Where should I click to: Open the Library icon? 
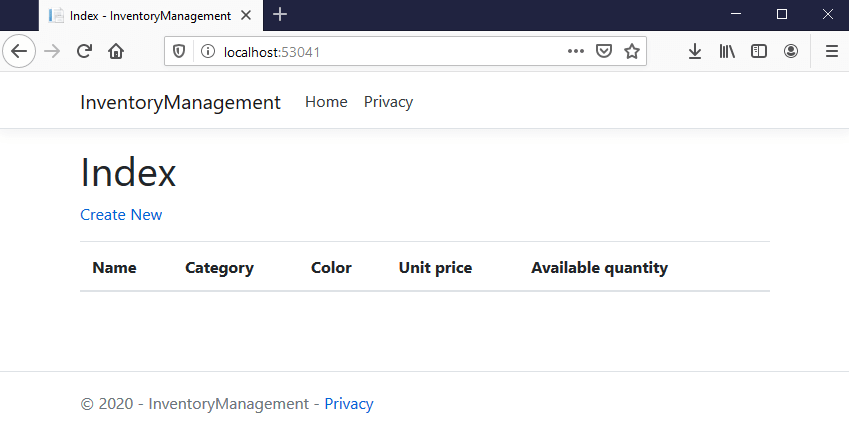point(727,51)
